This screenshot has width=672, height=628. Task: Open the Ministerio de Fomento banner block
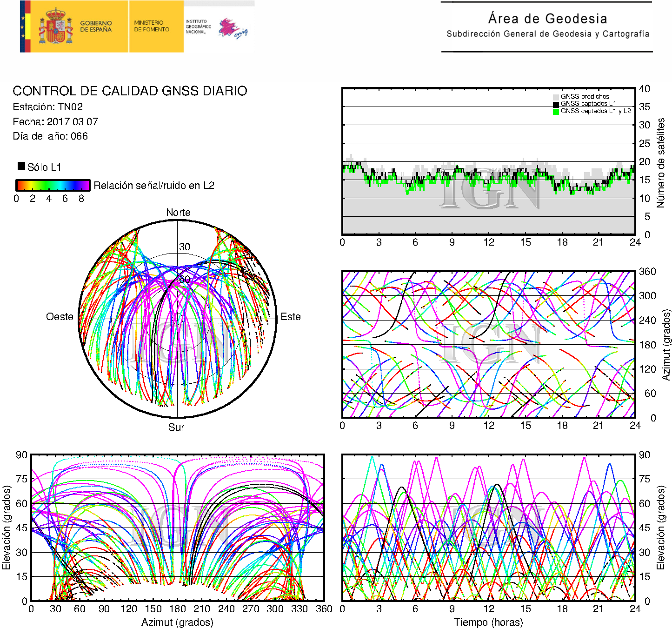point(152,27)
